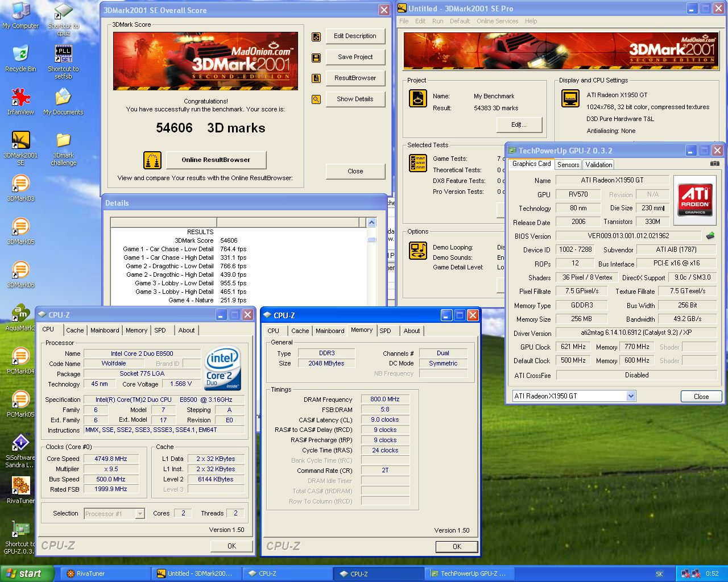Click Close in the Overall Score window
The width and height of the screenshot is (728, 582).
point(355,171)
